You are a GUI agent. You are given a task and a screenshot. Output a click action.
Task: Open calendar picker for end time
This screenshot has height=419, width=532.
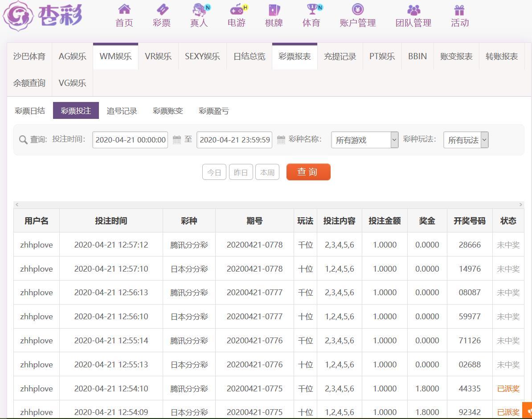pyautogui.click(x=281, y=140)
